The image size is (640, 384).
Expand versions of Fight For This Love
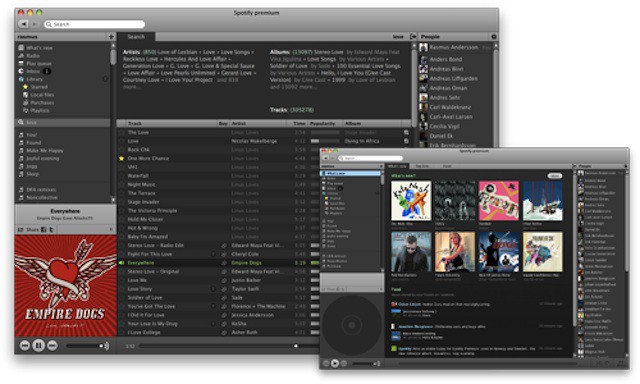pyautogui.click(x=213, y=254)
